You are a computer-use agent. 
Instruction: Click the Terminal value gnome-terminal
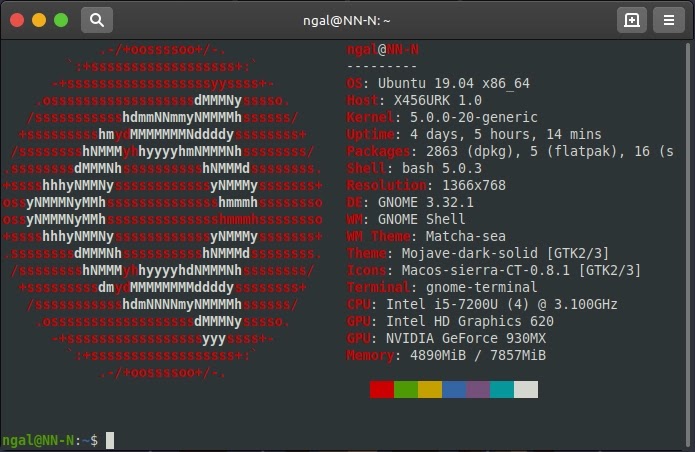pos(481,287)
